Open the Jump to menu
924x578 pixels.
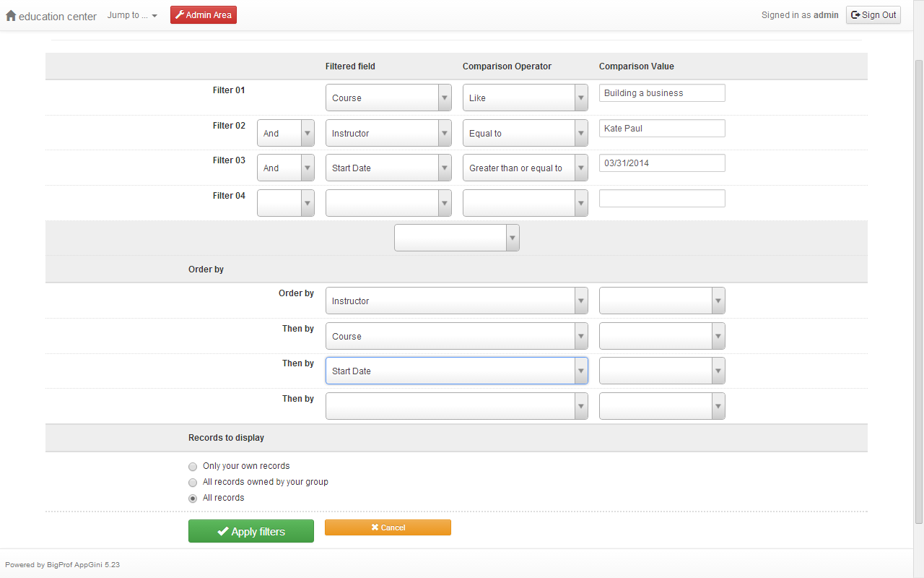[131, 15]
